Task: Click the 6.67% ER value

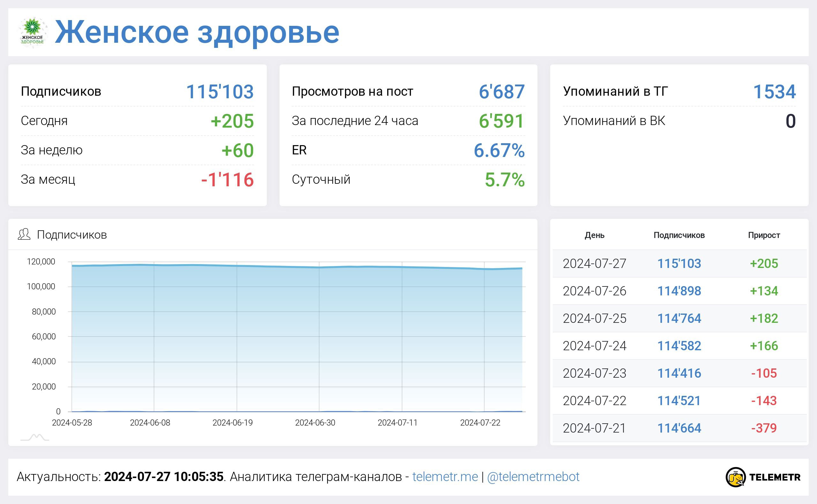Action: [499, 150]
